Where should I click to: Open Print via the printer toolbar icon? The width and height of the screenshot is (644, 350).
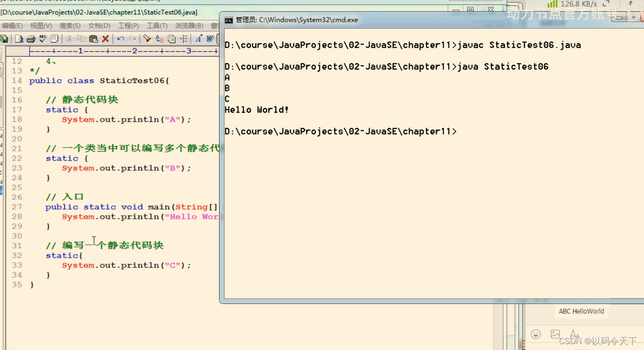click(30, 39)
